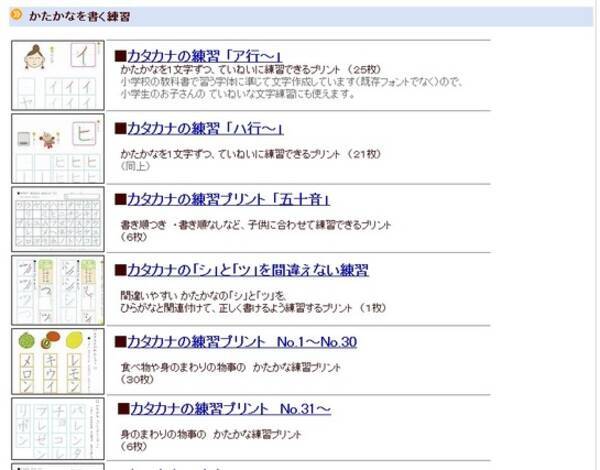Image resolution: width=600 pixels, height=470 pixels.
Task: Click the リボン プレゼント worksheet thumbnail
Action: pyautogui.click(x=58, y=429)
